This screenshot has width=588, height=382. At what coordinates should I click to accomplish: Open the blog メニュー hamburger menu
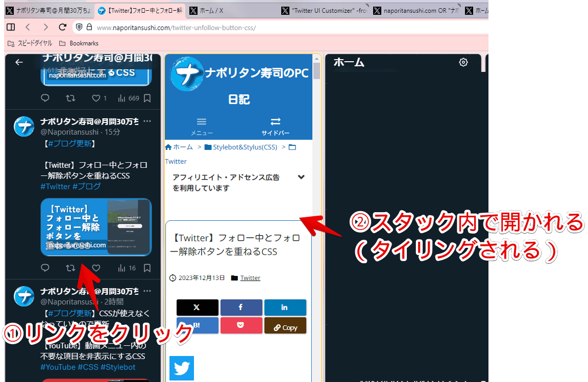202,126
